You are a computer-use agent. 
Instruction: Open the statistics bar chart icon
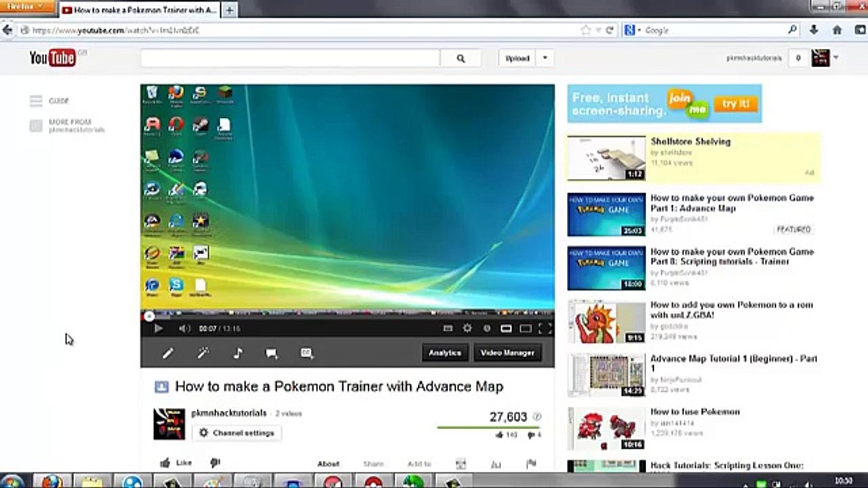pos(496,464)
